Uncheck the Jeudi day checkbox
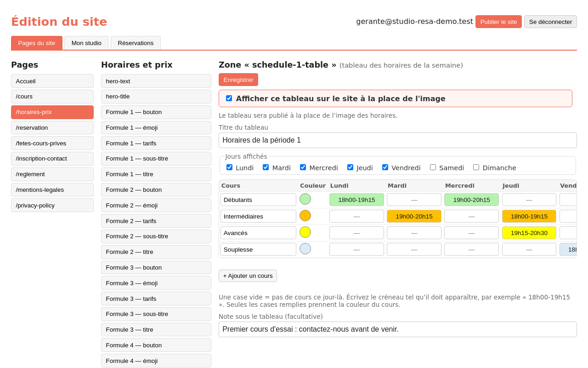 (x=350, y=167)
